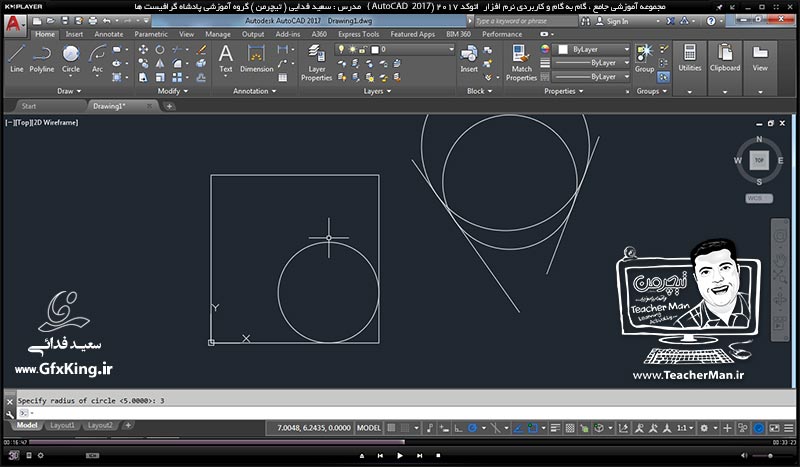This screenshot has width=800, height=467.
Task: Click the Mirror tool icon
Action: coord(160,63)
